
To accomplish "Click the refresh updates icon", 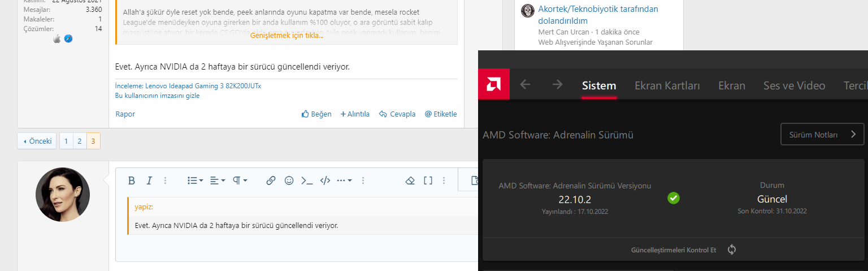I will (x=732, y=250).
